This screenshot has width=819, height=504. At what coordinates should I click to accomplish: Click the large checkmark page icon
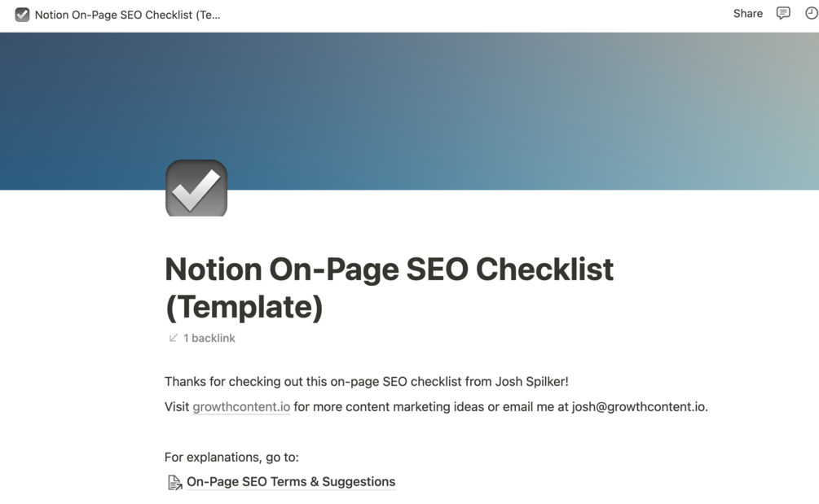pos(196,188)
